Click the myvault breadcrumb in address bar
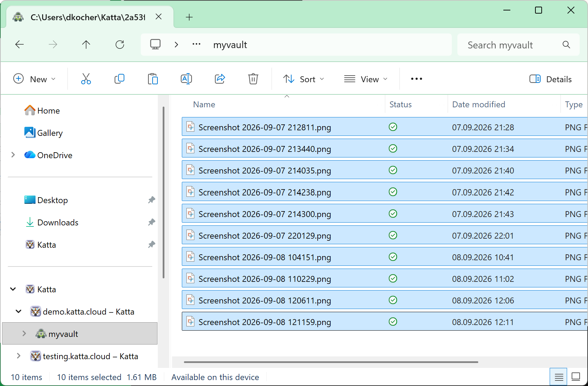Image resolution: width=588 pixels, height=386 pixels. click(230, 45)
